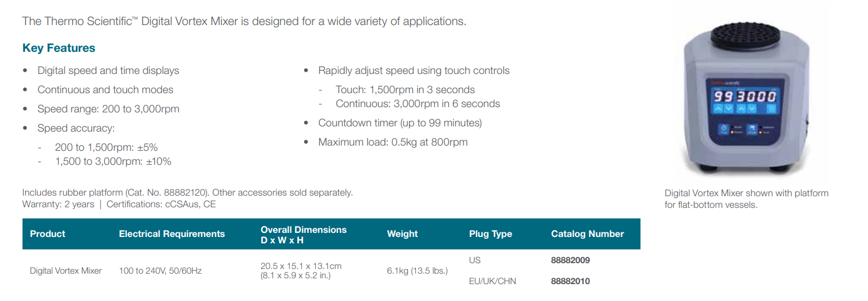This screenshot has height=301, width=868.
Task: Click the rightmost square button under 3000 display
Action: coord(771,108)
